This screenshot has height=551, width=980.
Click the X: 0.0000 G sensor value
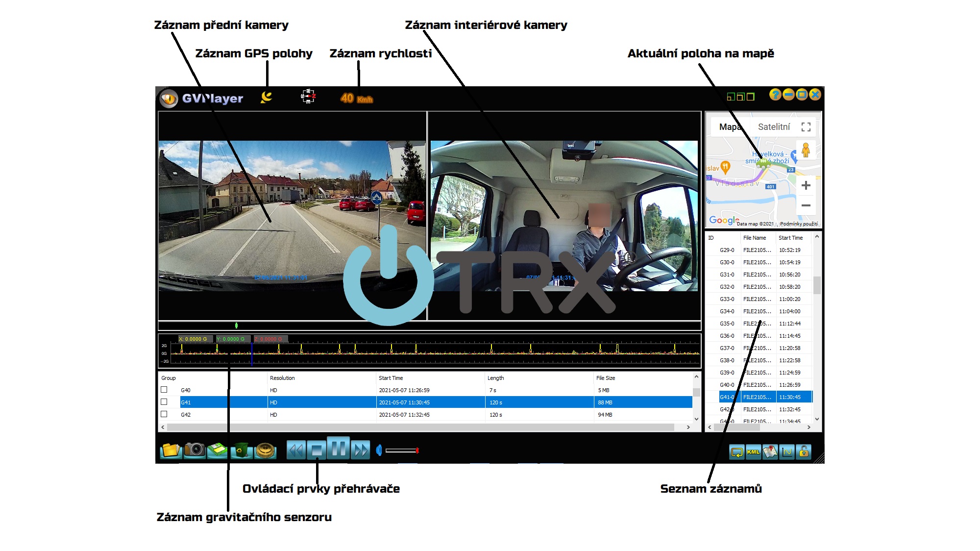click(196, 339)
